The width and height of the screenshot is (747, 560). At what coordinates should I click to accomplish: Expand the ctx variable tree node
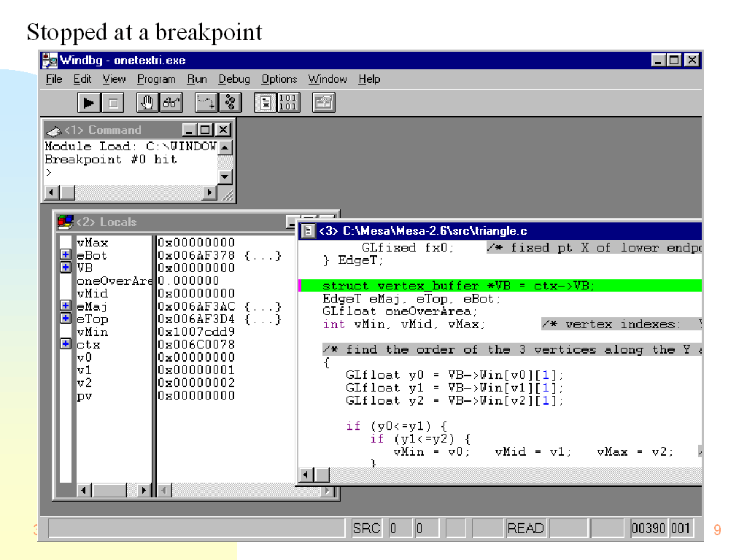click(x=66, y=344)
